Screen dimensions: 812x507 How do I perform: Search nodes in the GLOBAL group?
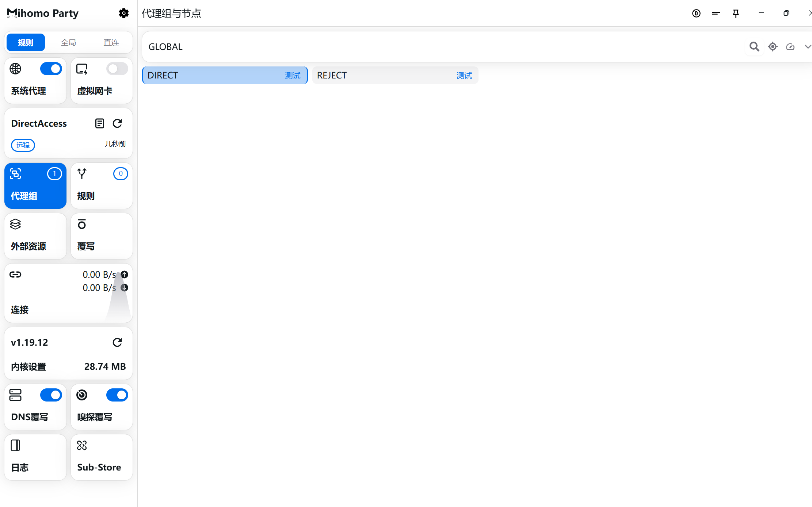click(x=754, y=47)
